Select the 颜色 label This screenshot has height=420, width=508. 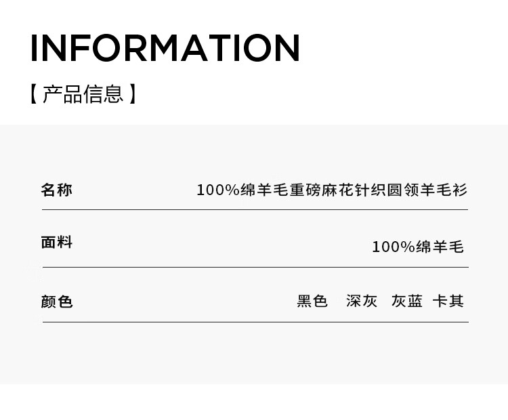[57, 301]
